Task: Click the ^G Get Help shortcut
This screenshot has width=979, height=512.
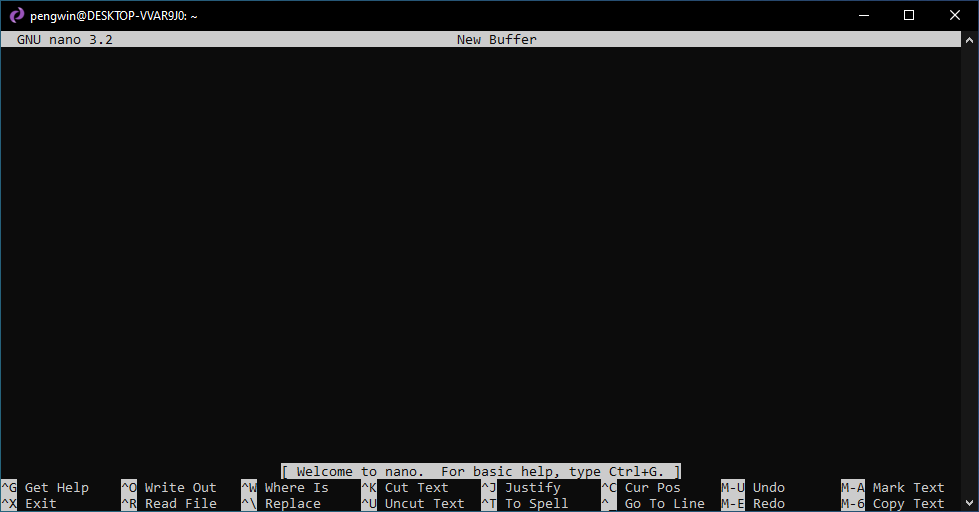Action: point(45,488)
